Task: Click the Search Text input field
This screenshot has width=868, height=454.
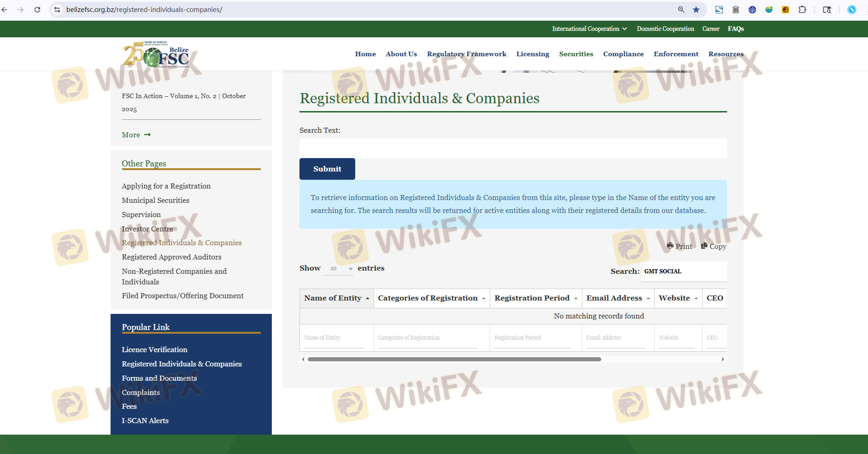Action: pos(513,148)
